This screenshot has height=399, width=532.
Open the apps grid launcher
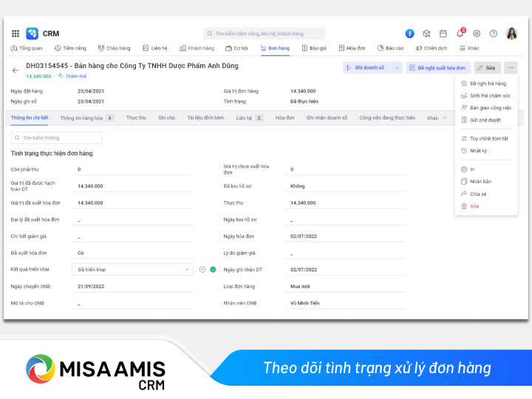point(16,33)
